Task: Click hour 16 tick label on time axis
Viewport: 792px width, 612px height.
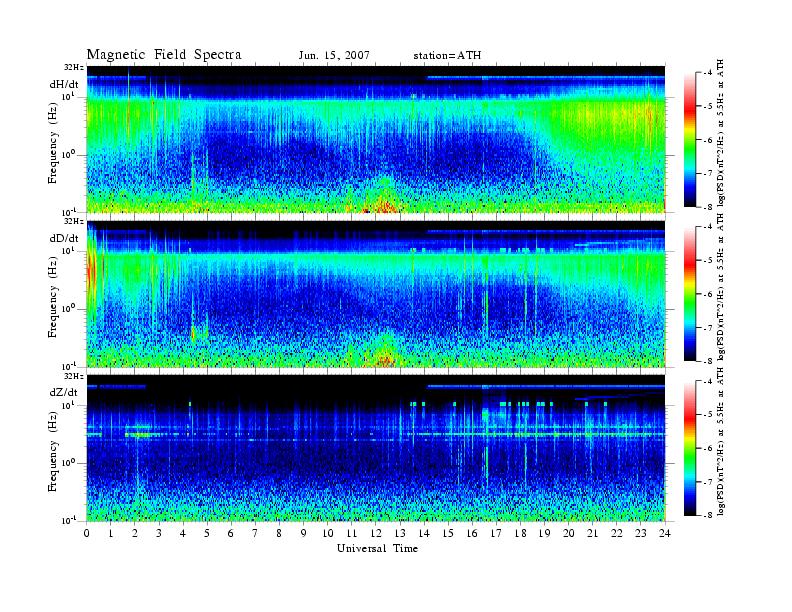Action: pos(472,534)
